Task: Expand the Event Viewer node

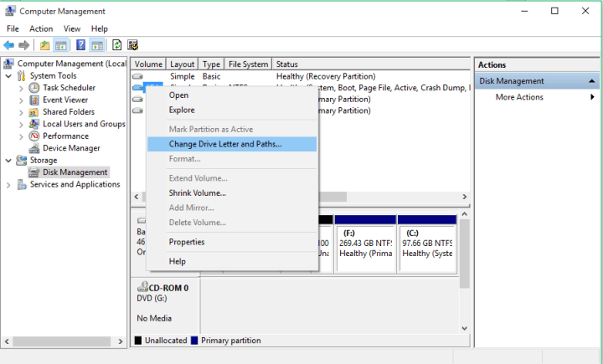Action: (x=21, y=100)
